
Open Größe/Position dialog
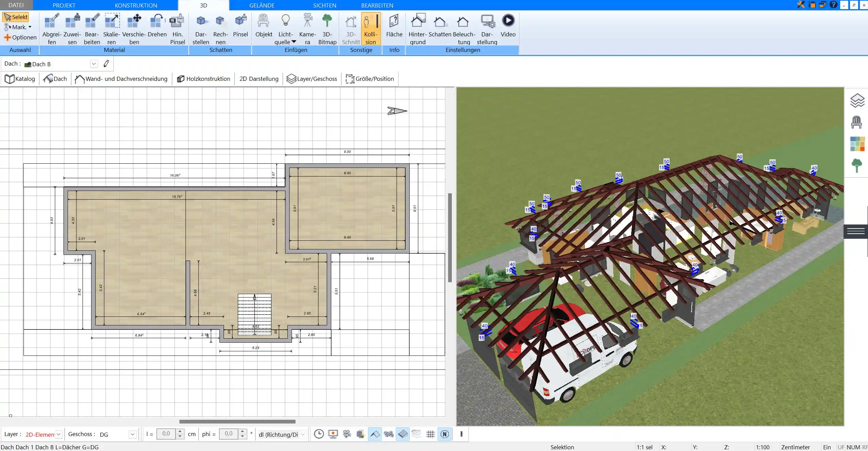tap(370, 79)
